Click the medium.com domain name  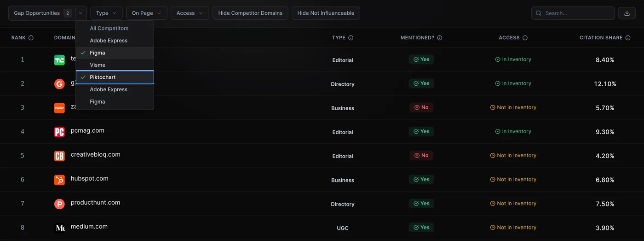89,226
